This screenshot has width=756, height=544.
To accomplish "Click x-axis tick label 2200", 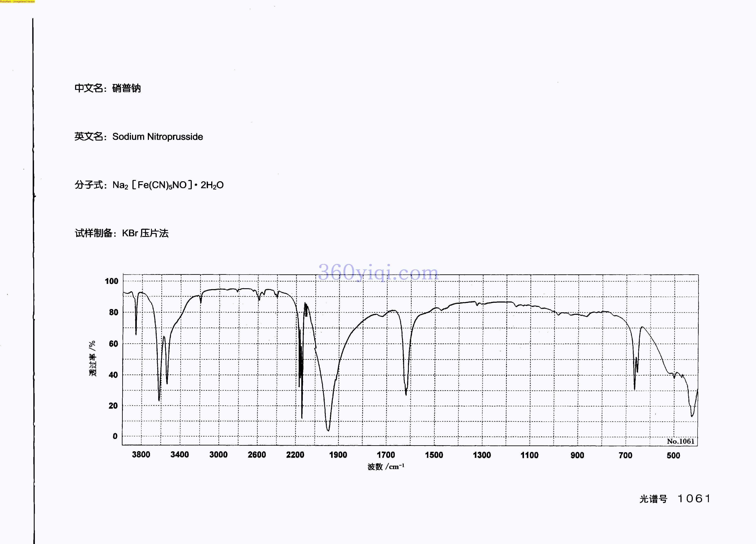I will (295, 455).
